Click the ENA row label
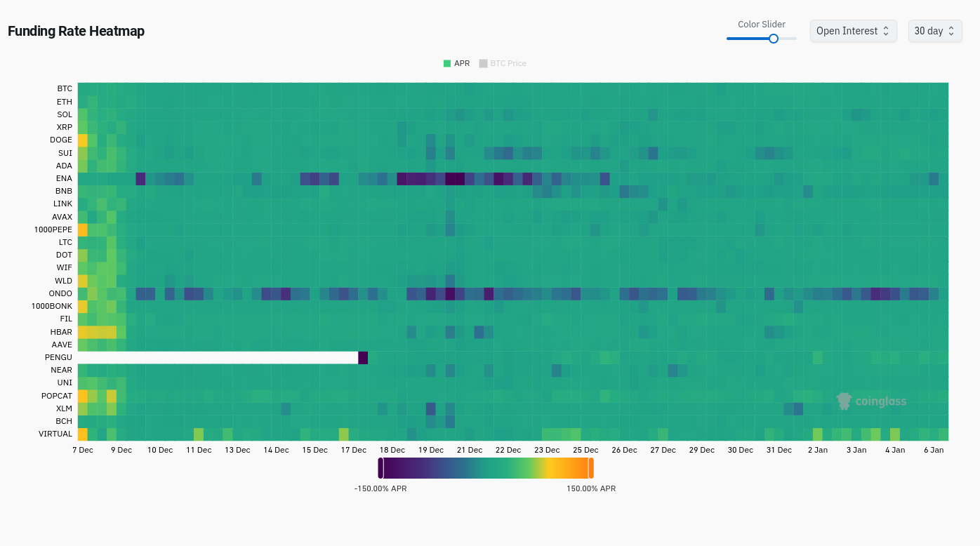This screenshot has height=546, width=980. 64,178
